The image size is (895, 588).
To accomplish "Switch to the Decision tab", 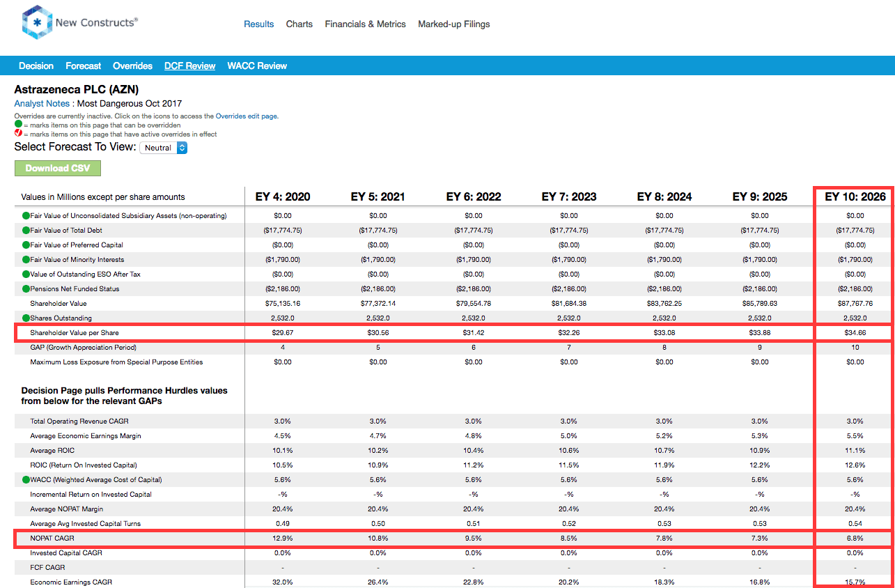I will [36, 66].
